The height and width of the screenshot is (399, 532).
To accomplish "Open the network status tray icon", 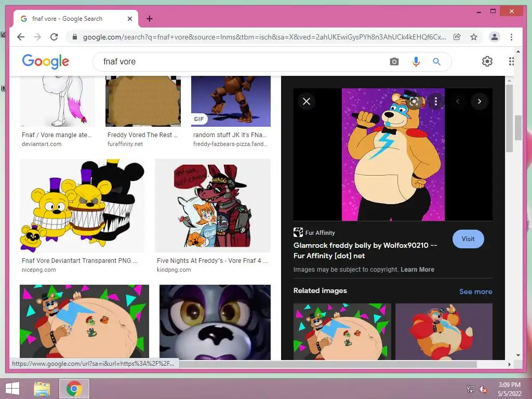I will (x=471, y=389).
